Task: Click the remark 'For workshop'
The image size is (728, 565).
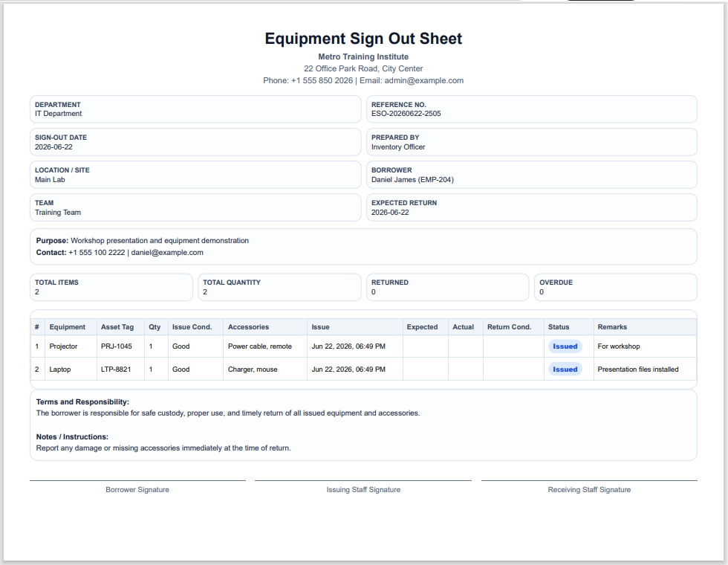Action: [x=618, y=346]
